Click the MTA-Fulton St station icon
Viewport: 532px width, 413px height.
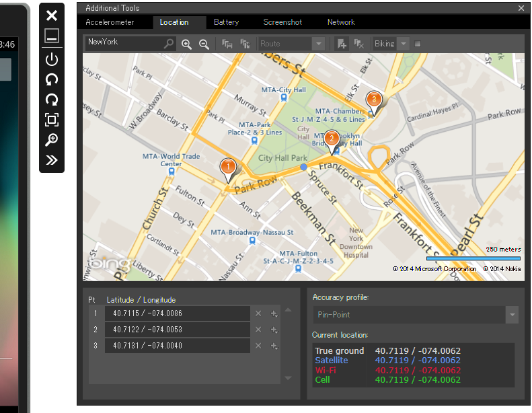298,269
